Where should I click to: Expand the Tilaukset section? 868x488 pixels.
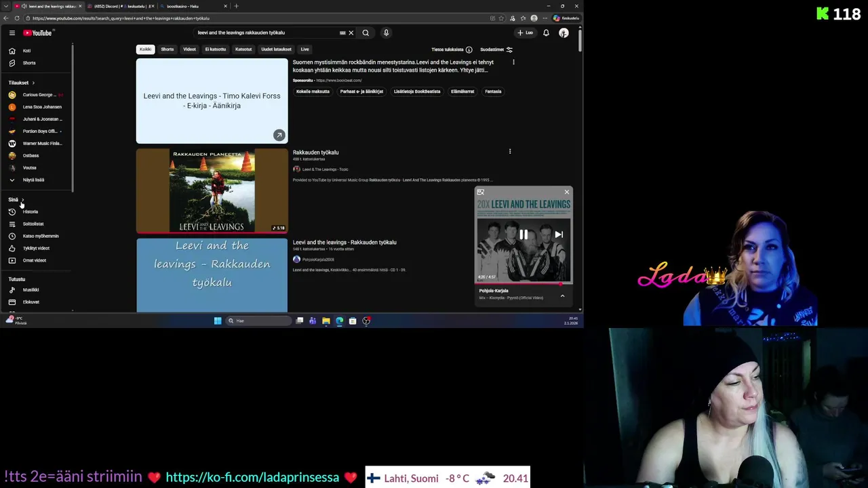pyautogui.click(x=21, y=83)
